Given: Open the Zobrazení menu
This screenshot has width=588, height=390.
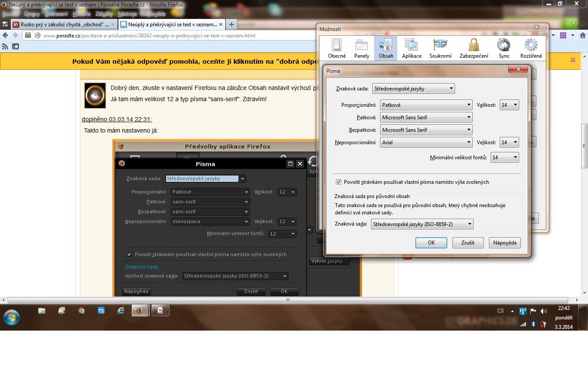Looking at the screenshot, I should (x=56, y=14).
